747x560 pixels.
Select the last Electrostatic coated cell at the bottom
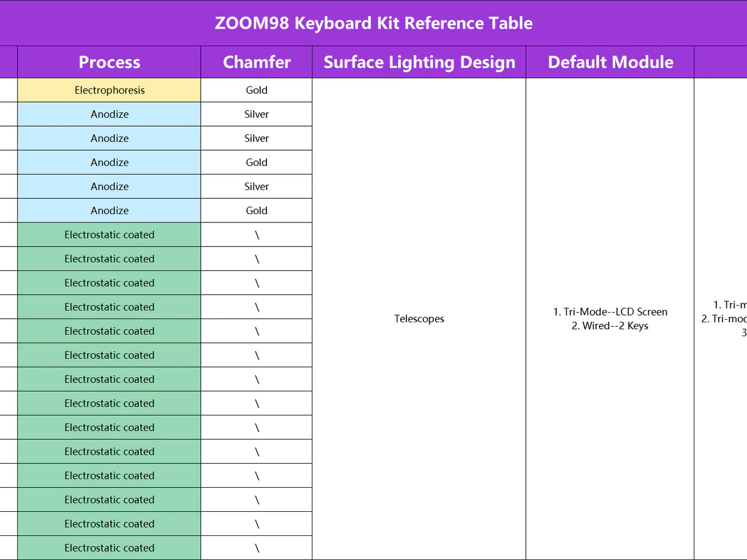109,548
